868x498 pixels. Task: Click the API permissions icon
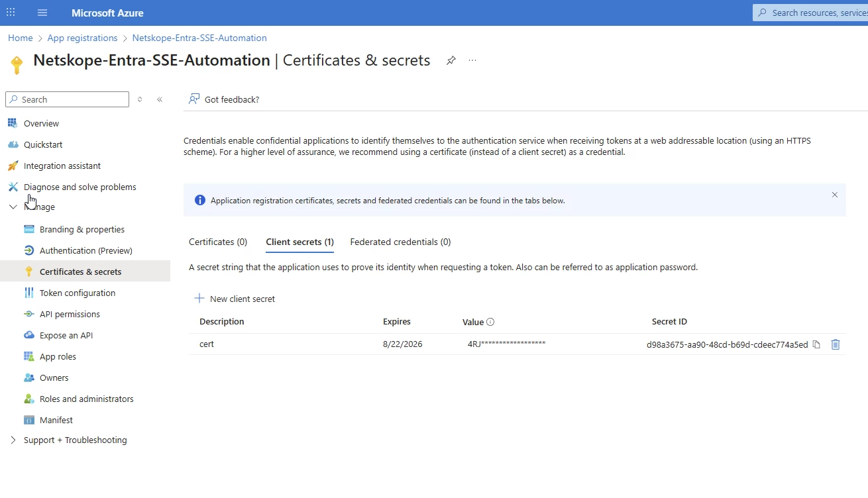(28, 314)
